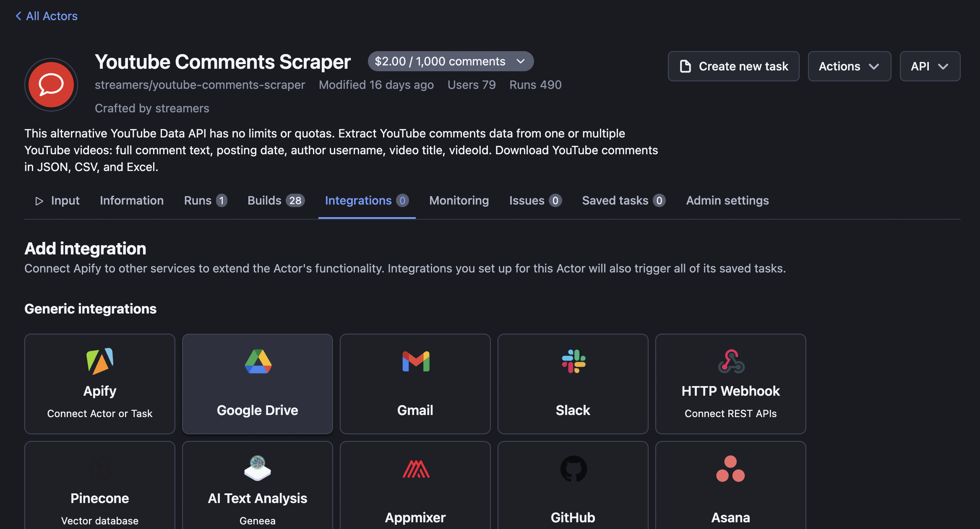Open the Builds tab
The width and height of the screenshot is (980, 529).
coord(276,201)
